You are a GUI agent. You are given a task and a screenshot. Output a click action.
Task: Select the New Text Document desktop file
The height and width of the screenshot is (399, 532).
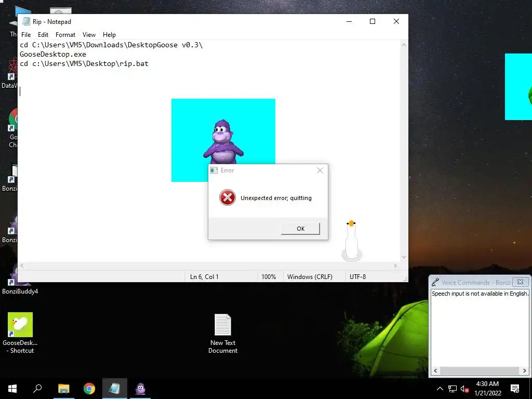[223, 334]
